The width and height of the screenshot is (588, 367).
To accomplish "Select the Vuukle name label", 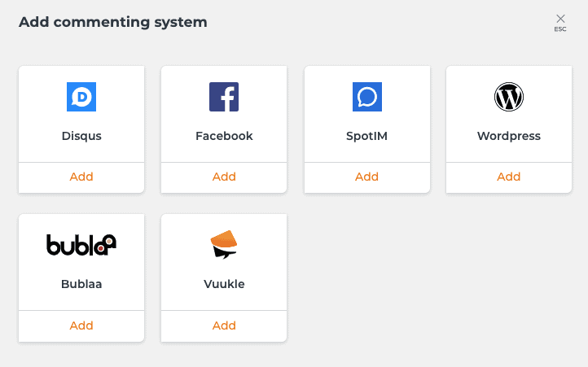I will pyautogui.click(x=224, y=284).
